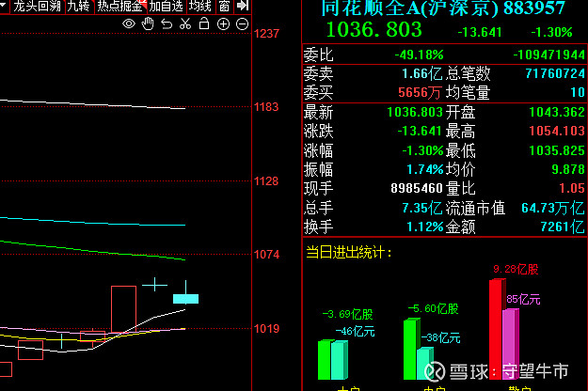The width and height of the screenshot is (588, 391).
Task: Click the 现手 value 8985460
Action: point(417,188)
